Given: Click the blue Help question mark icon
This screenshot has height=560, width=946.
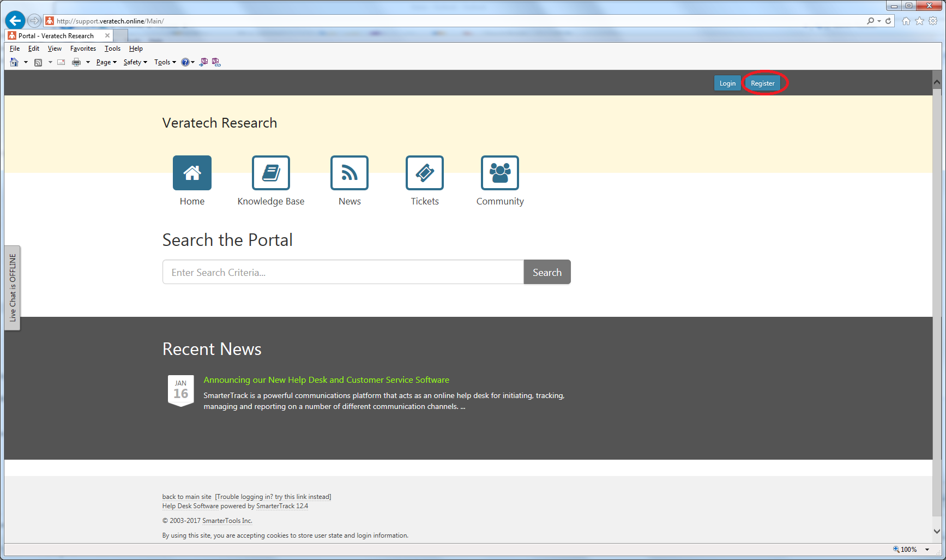Looking at the screenshot, I should pos(185,62).
